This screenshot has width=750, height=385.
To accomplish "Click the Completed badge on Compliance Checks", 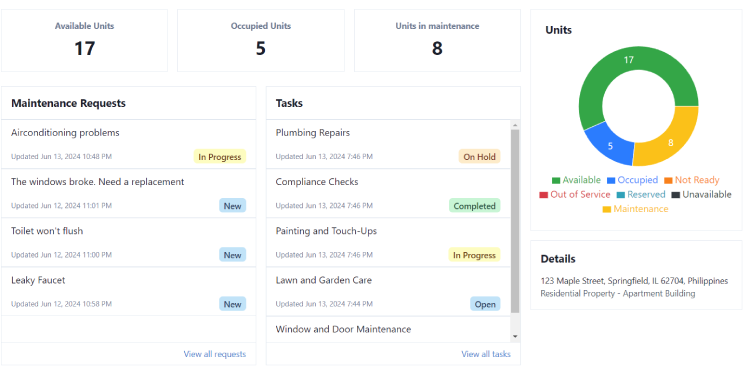I will 474,206.
